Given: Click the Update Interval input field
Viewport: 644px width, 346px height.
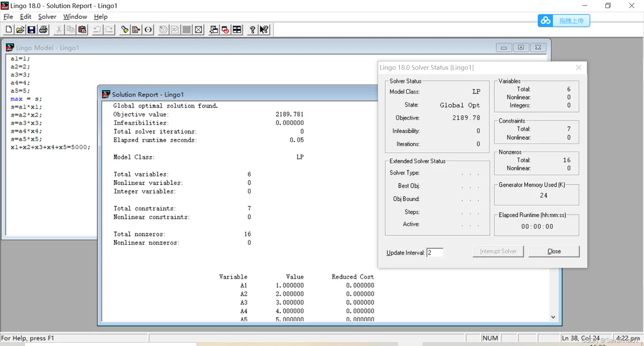Looking at the screenshot, I should point(435,253).
